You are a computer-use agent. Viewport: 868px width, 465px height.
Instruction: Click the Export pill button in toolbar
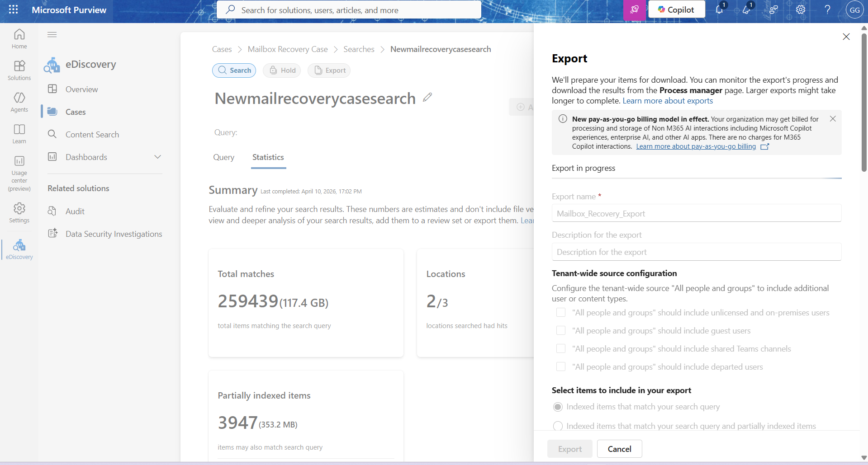(329, 70)
